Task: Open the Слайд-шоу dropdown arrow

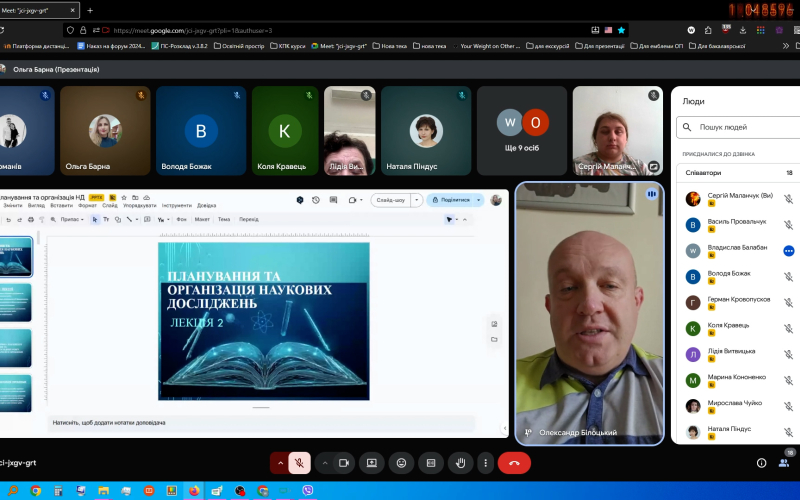Action: (417, 200)
